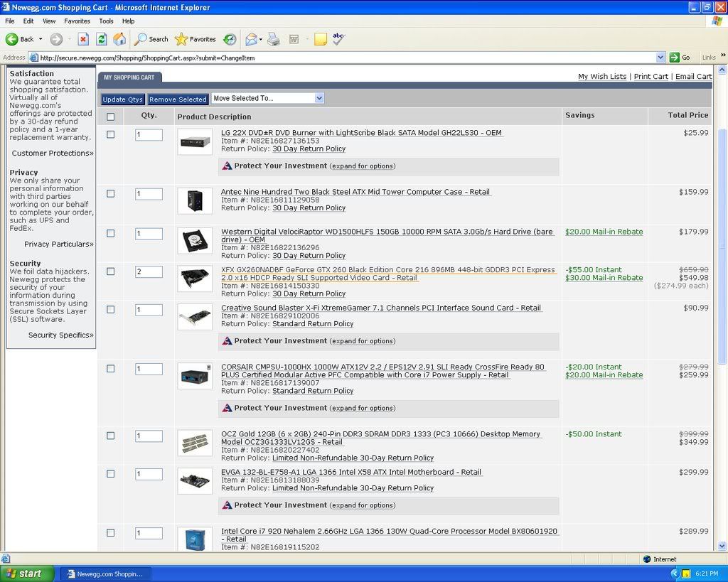
Task: Select the XFX GeForce video card checkbox
Action: coord(110,271)
